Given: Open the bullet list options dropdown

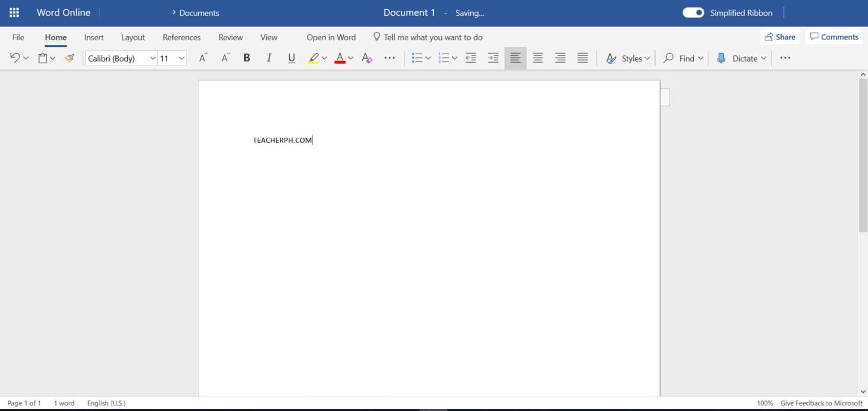Looking at the screenshot, I should coord(428,58).
